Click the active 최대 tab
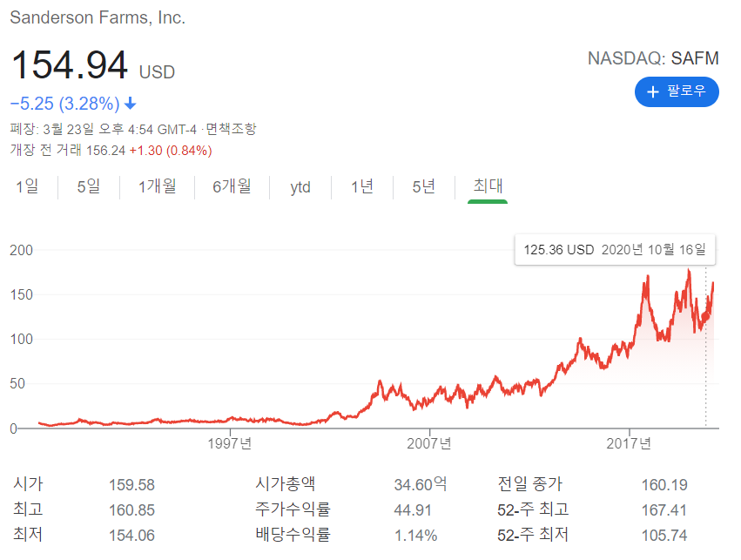 [486, 186]
